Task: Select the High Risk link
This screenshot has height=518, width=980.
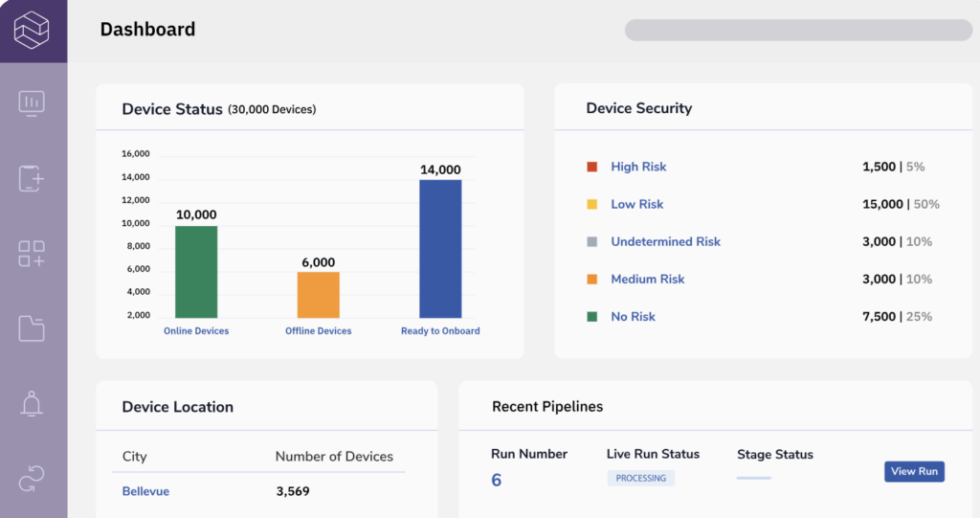Action: pyautogui.click(x=638, y=167)
